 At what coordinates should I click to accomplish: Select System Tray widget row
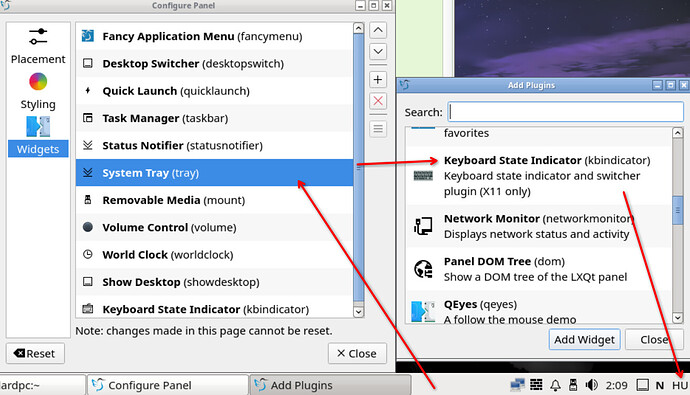click(x=214, y=172)
